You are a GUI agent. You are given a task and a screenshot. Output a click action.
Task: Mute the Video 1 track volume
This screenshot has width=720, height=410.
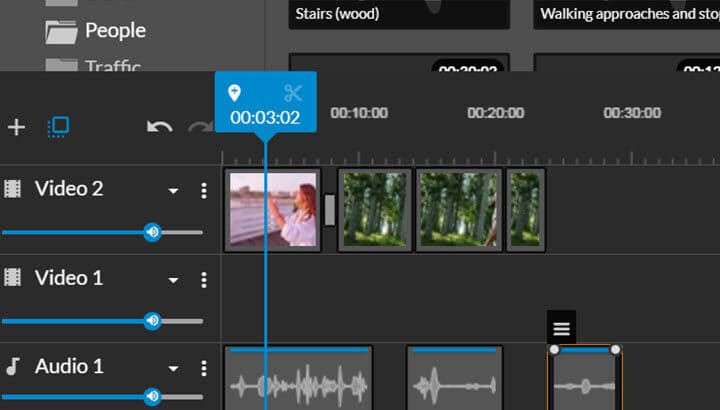(152, 321)
